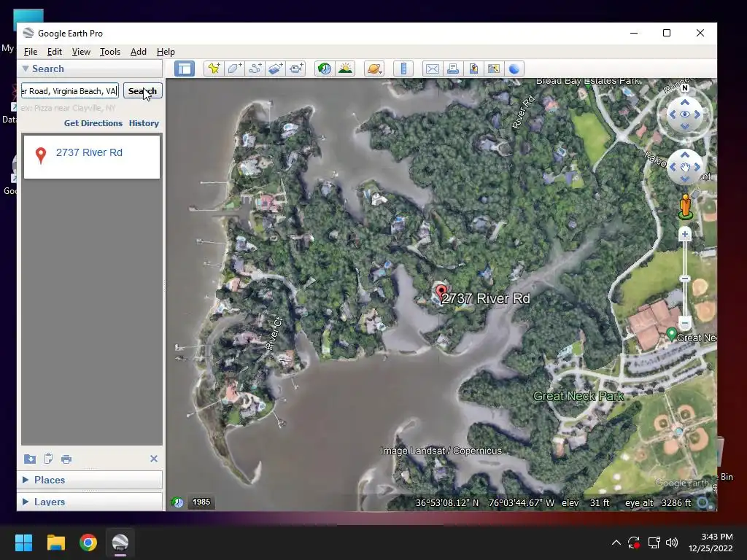Click the blue Earth globe toolbar icon
Image resolution: width=747 pixels, height=560 pixels.
(x=514, y=69)
